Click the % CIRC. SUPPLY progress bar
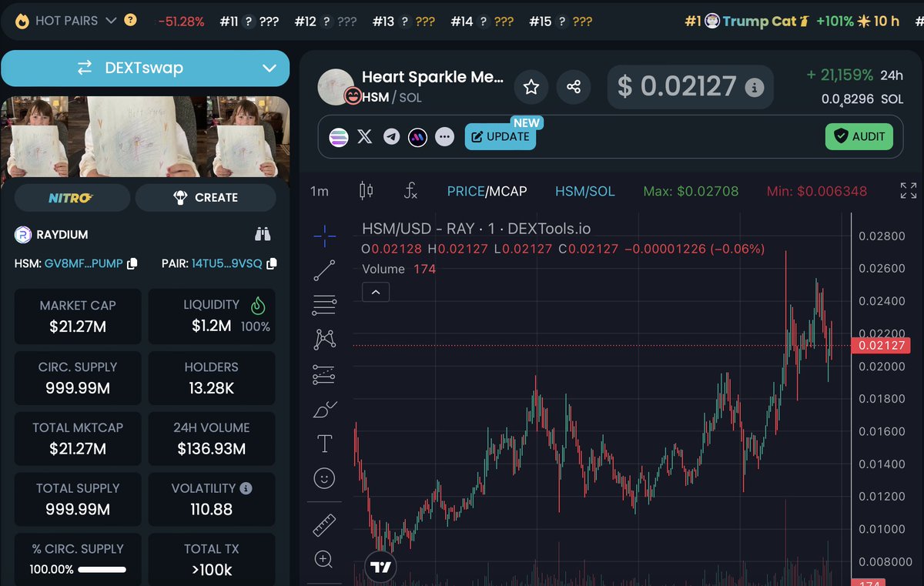This screenshot has height=586, width=924. point(102,570)
